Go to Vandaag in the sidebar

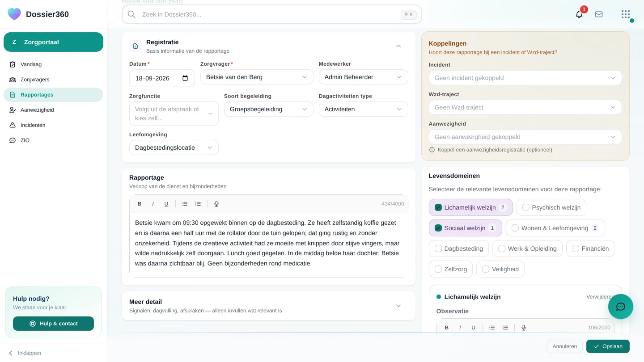[53, 64]
